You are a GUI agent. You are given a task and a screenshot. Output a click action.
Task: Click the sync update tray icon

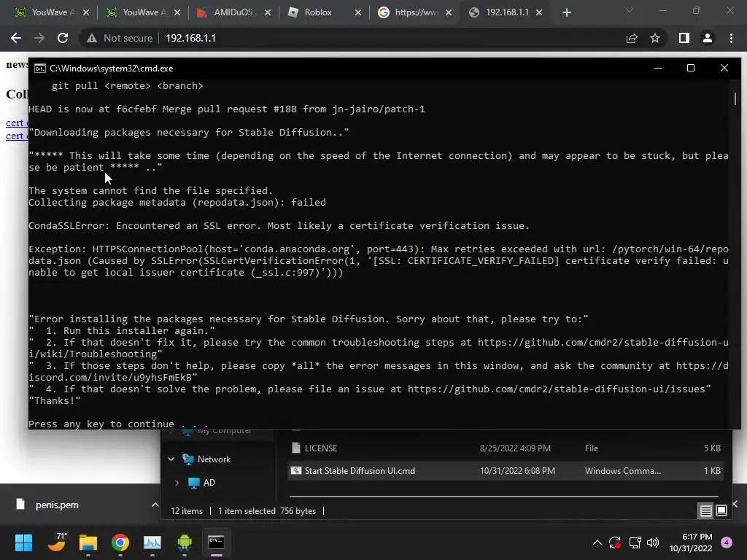pyautogui.click(x=614, y=542)
